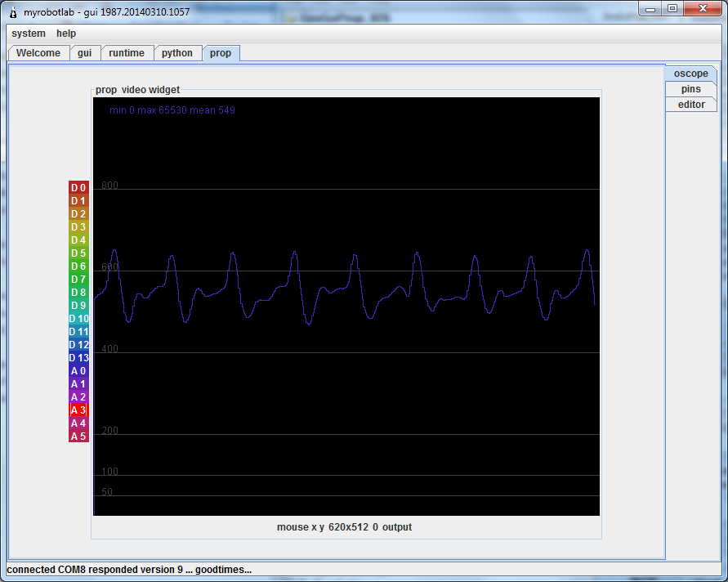Switch to the runtime tab

(x=127, y=53)
